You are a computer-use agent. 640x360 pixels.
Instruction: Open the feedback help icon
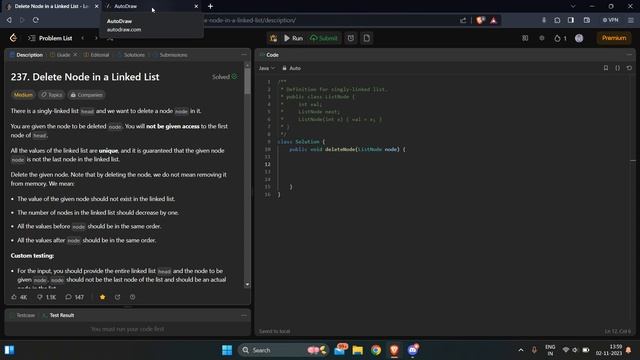pos(132,297)
